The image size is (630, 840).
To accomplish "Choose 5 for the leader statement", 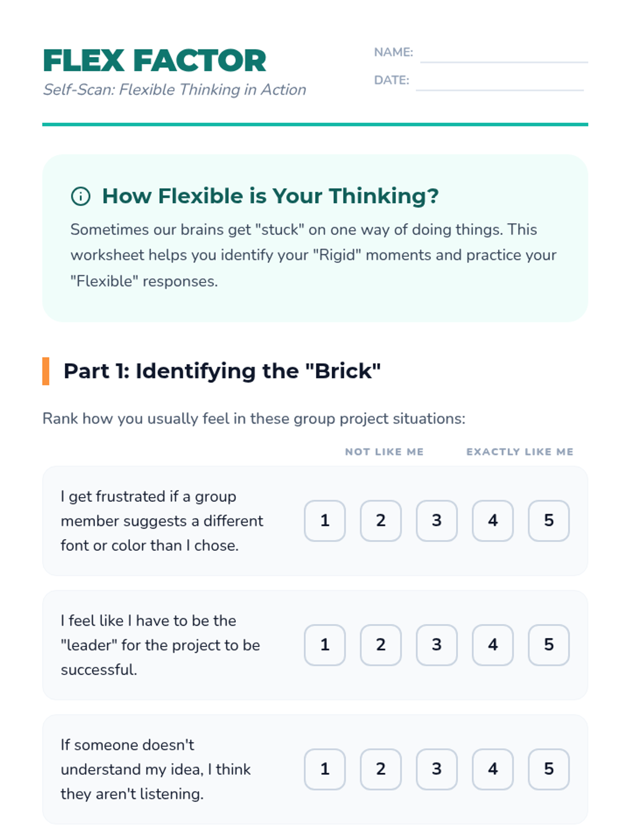I will tap(549, 645).
